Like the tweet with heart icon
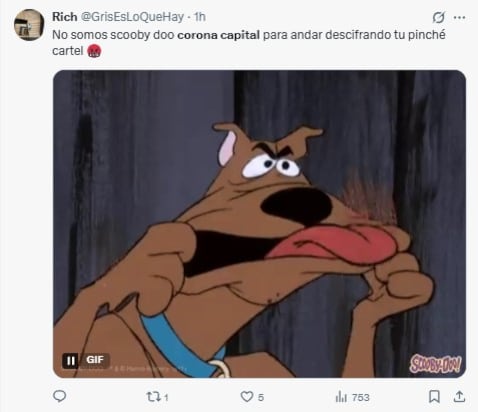The height and width of the screenshot is (412, 478). point(247,397)
